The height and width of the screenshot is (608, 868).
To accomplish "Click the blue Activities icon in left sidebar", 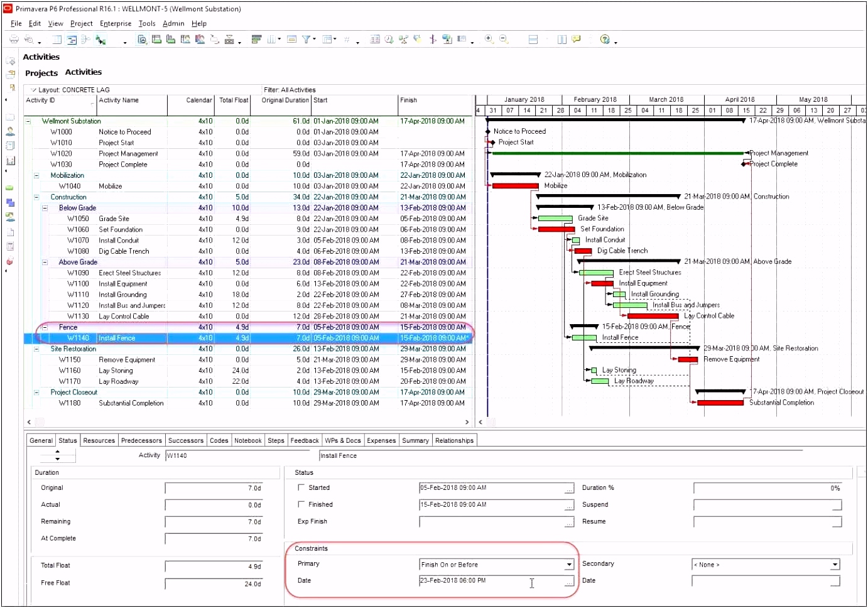I will pyautogui.click(x=10, y=202).
